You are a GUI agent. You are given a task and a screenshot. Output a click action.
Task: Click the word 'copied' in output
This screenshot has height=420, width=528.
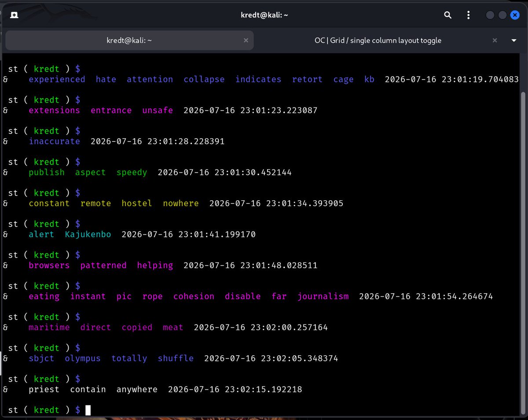[137, 328]
